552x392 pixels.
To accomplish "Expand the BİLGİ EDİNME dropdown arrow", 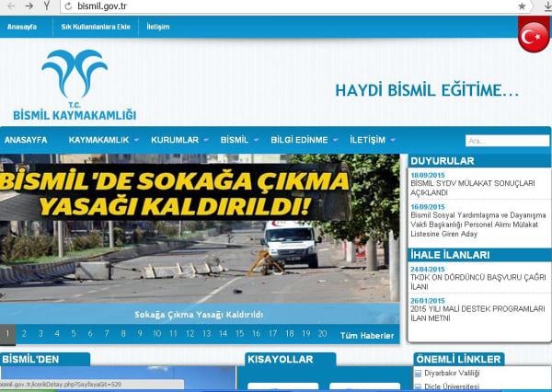I will tap(335, 140).
